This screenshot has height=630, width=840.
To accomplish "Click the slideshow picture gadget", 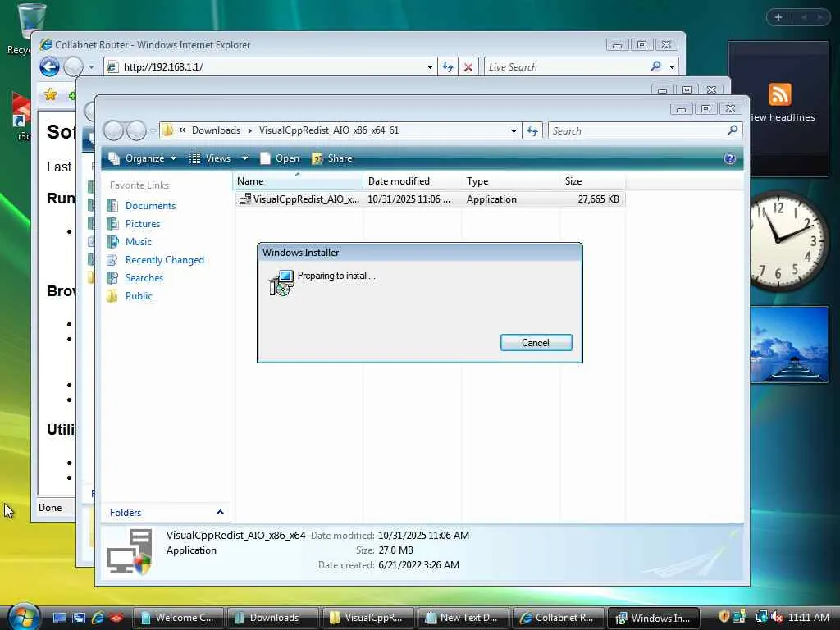I will (788, 345).
